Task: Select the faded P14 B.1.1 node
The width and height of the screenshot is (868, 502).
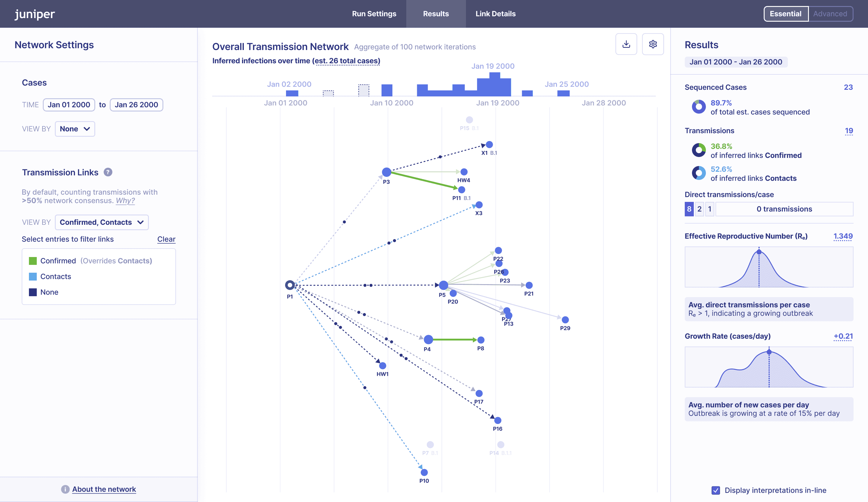Action: point(501,444)
